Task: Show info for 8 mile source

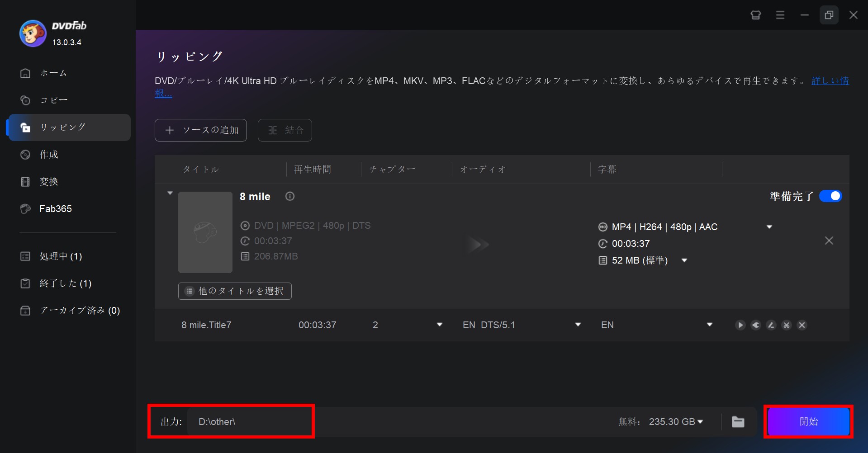Action: (290, 196)
